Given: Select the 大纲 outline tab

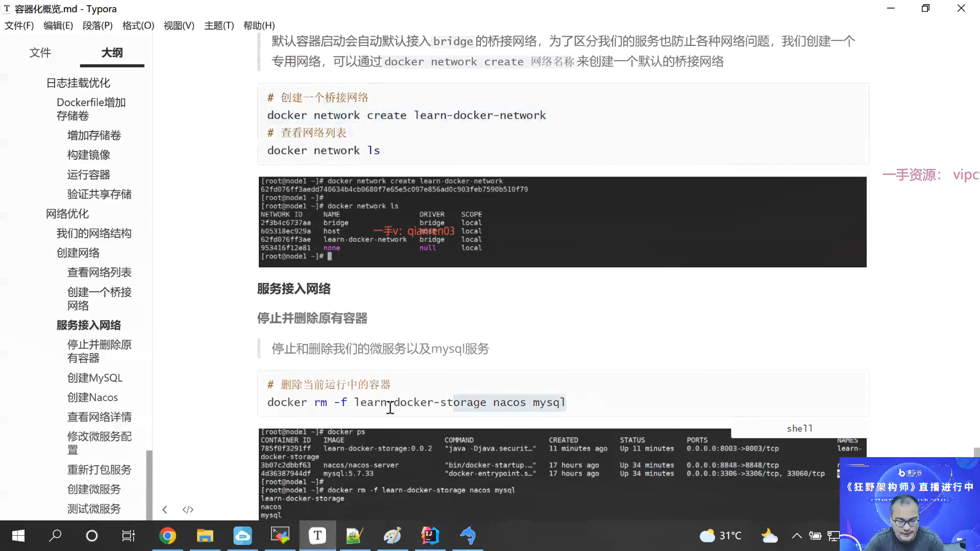Looking at the screenshot, I should click(x=112, y=53).
